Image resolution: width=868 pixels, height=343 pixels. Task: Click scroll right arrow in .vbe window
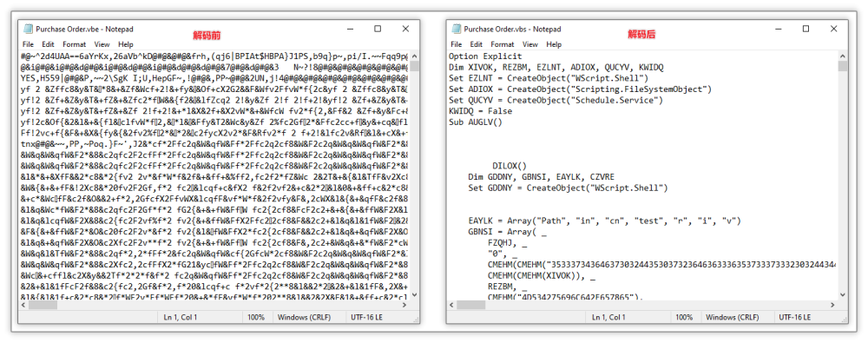404,306
